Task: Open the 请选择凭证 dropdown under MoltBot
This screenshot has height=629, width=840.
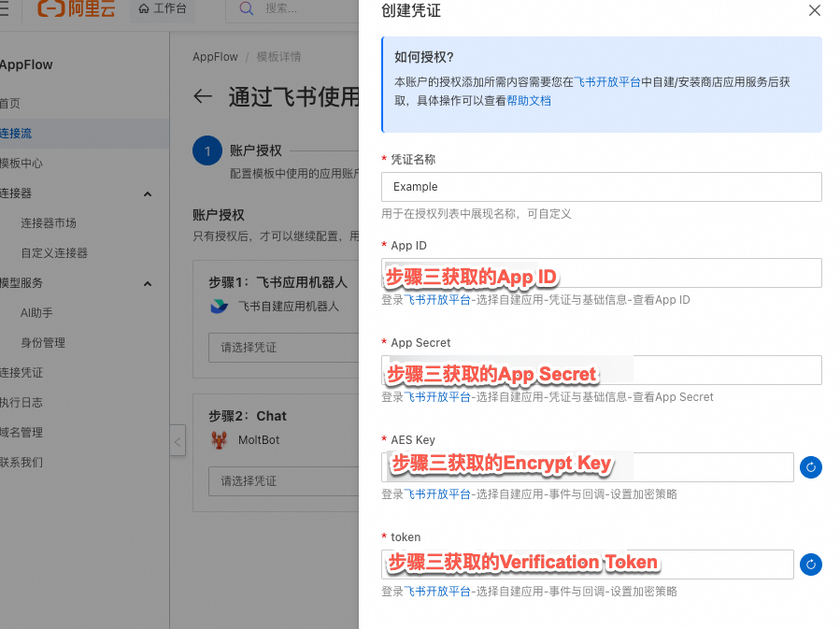Action: 283,481
